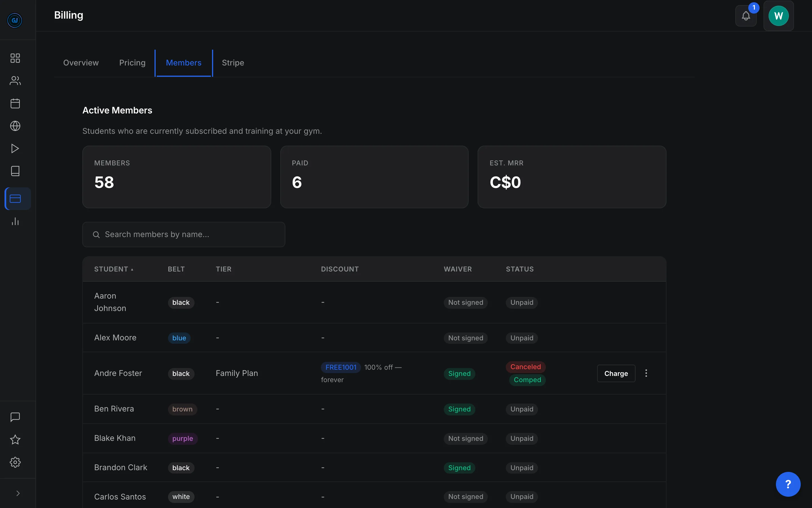
Task: Sort by the STUDENT column header
Action: click(114, 269)
